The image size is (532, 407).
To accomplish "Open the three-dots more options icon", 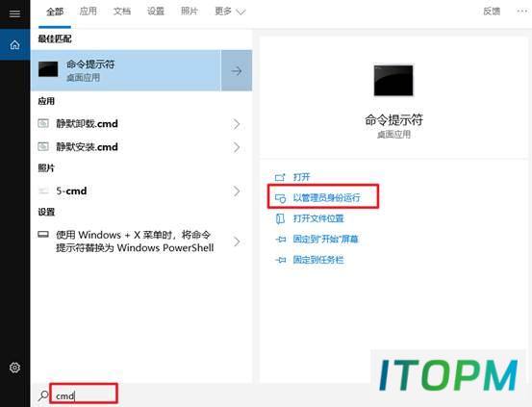I will point(521,12).
